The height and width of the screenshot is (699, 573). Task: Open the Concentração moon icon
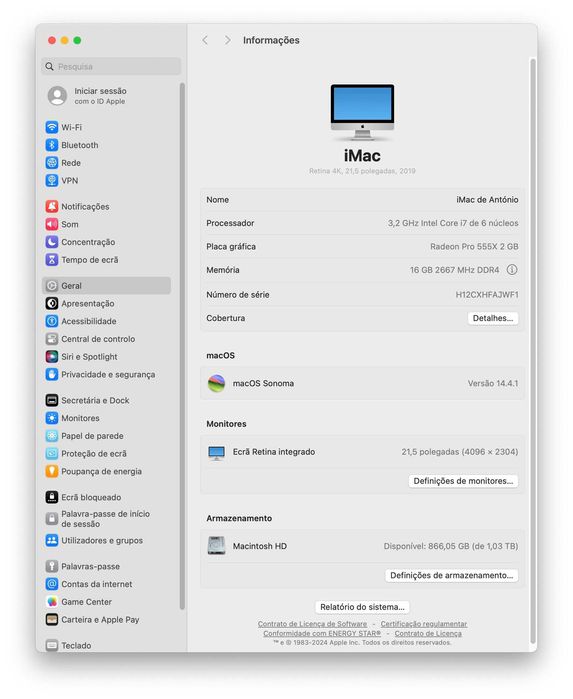[x=52, y=242]
